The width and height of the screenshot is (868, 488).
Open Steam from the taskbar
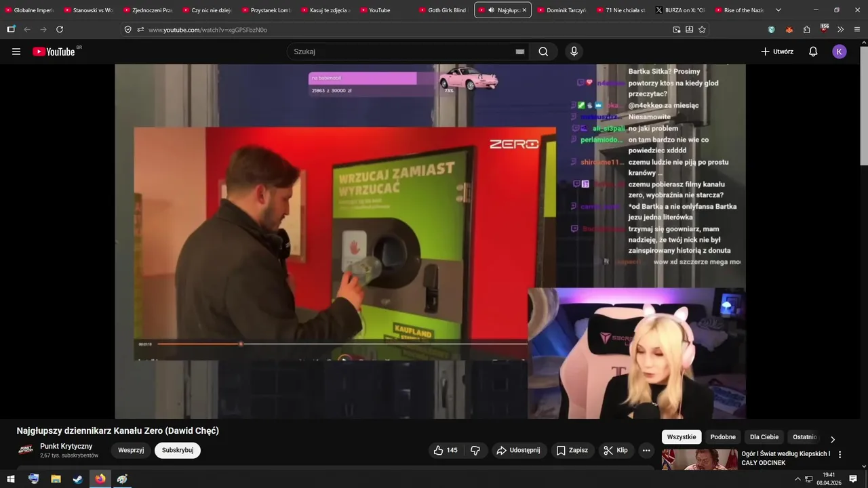(x=78, y=479)
